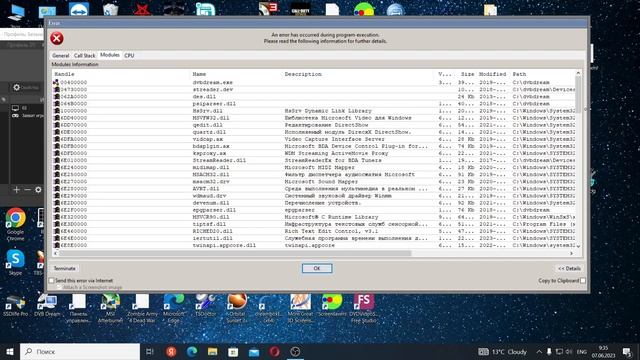640x360 pixels.
Task: Click the scroll-down arrow of modules list
Action: [578, 247]
